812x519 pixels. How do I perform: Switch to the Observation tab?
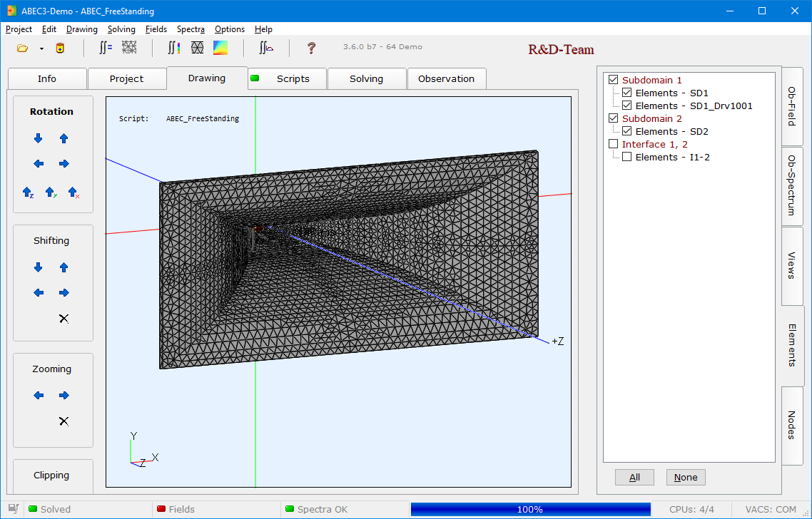point(447,78)
